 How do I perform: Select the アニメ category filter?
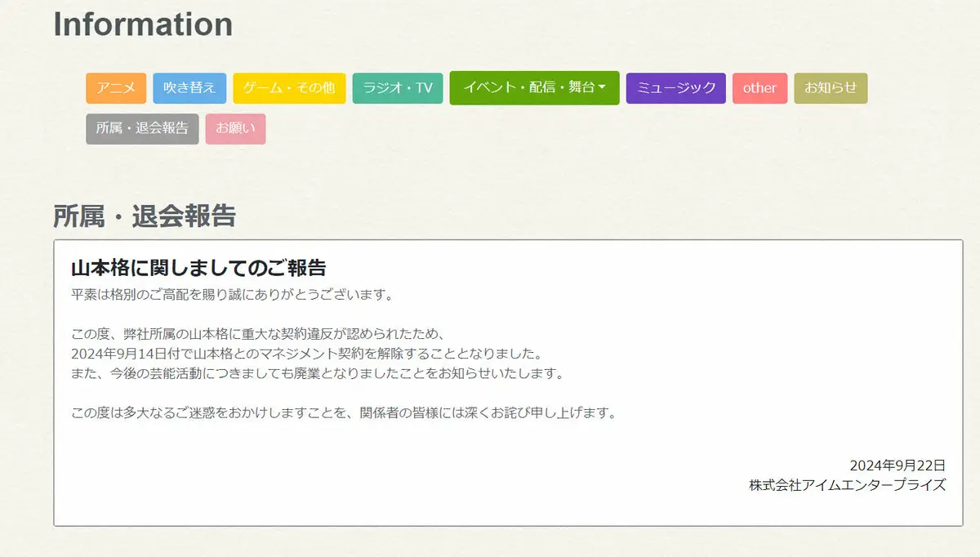coord(118,87)
